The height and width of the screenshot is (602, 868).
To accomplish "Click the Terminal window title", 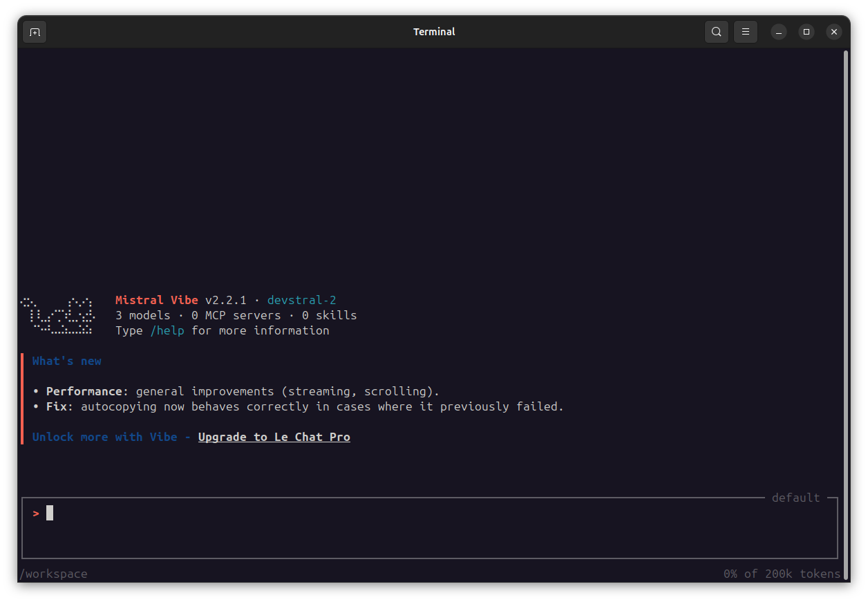I will [x=434, y=31].
